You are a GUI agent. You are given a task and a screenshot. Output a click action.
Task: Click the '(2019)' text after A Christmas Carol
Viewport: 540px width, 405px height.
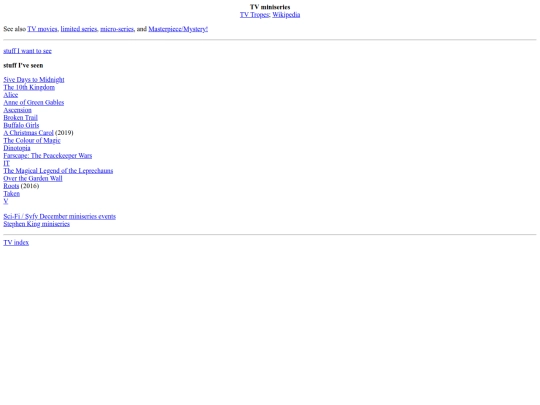coord(64,133)
